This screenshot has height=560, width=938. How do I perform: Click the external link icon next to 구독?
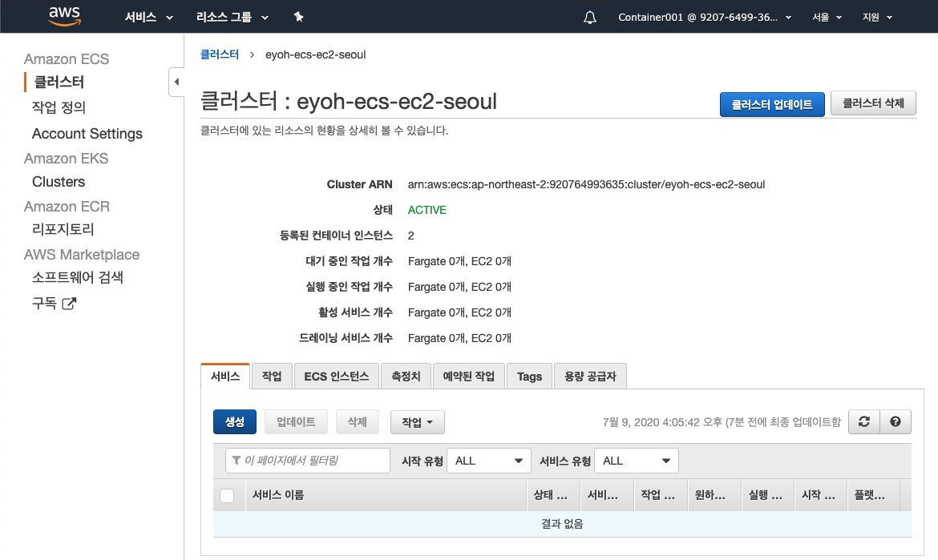point(70,304)
